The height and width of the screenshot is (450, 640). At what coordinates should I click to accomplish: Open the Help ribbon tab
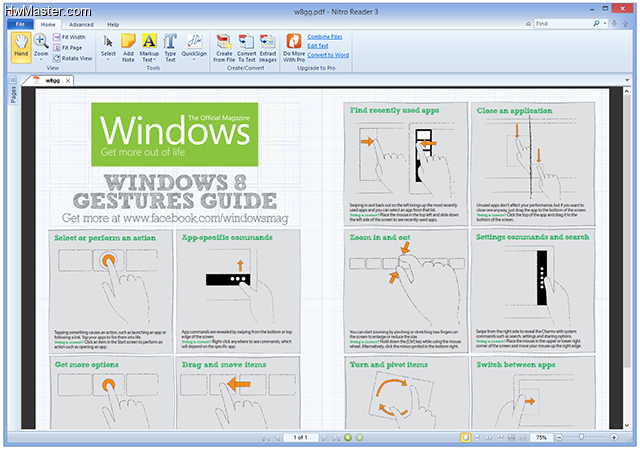click(x=113, y=25)
